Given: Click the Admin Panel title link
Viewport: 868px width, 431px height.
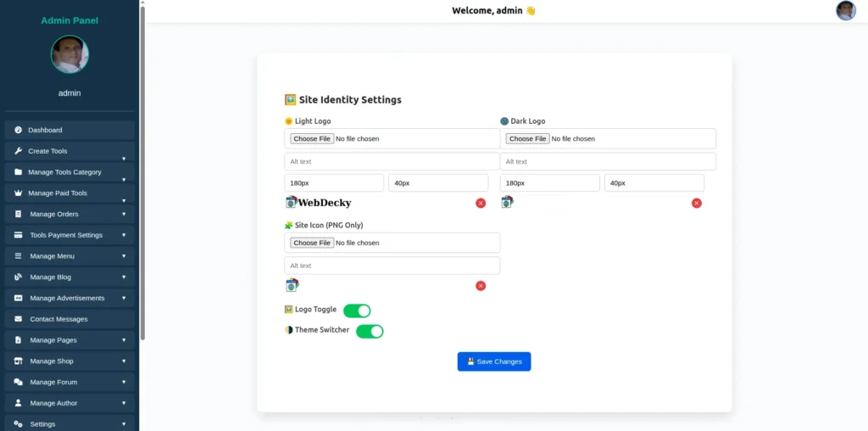Looking at the screenshot, I should 70,20.
